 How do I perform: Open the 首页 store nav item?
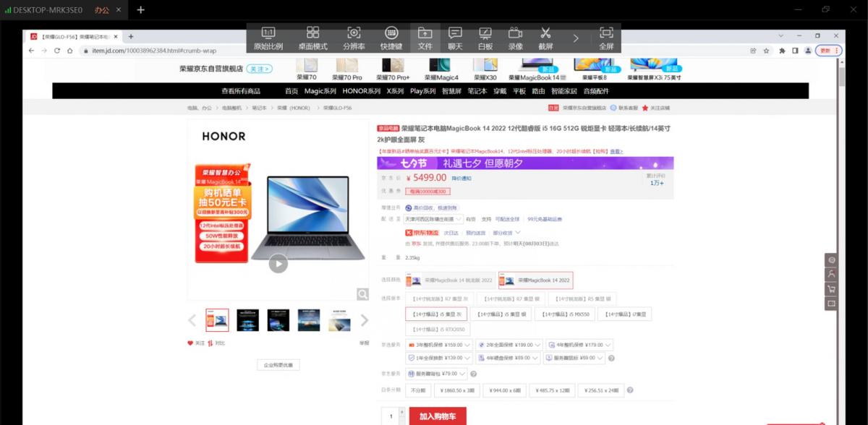292,91
